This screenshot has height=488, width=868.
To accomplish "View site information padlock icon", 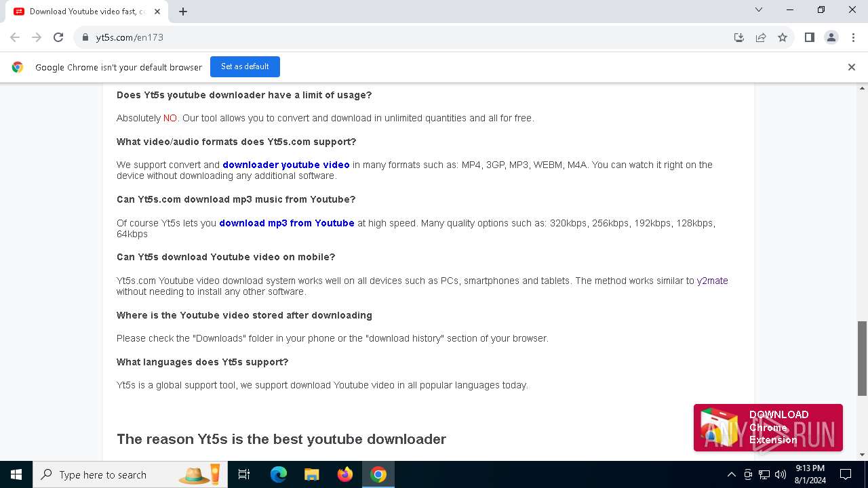I will [x=85, y=37].
